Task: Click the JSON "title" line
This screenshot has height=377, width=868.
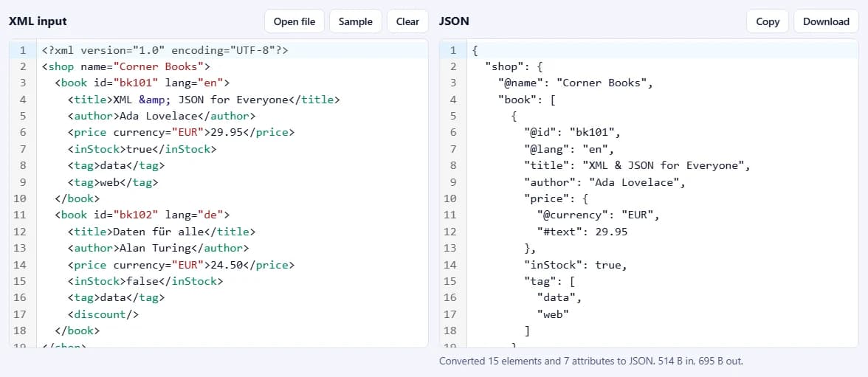Action: (637, 165)
